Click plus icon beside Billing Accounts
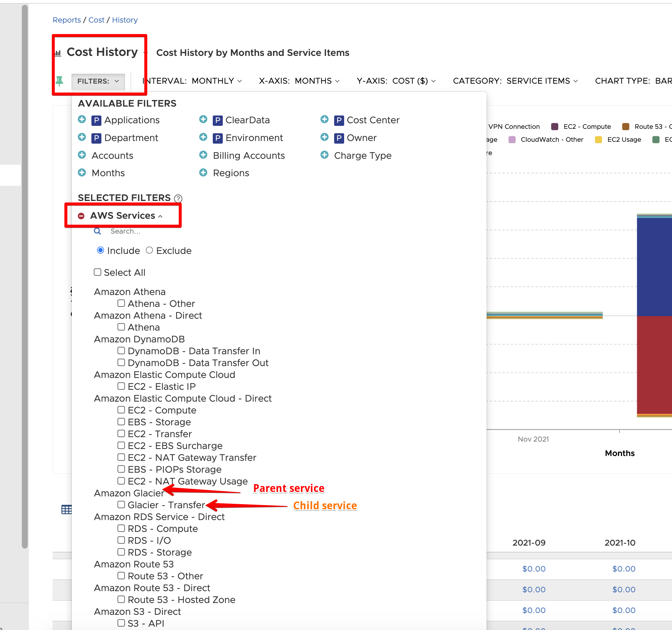Image resolution: width=672 pixels, height=630 pixels. pos(203,155)
